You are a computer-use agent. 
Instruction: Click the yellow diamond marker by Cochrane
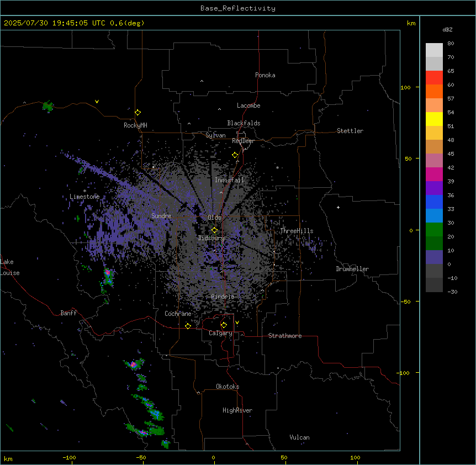(x=188, y=326)
